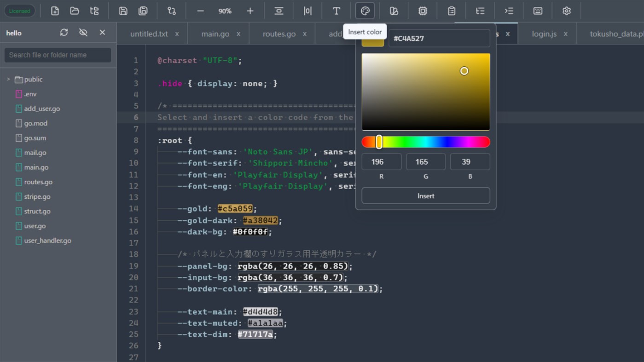
Task: Click the B value field
Action: pos(470,162)
